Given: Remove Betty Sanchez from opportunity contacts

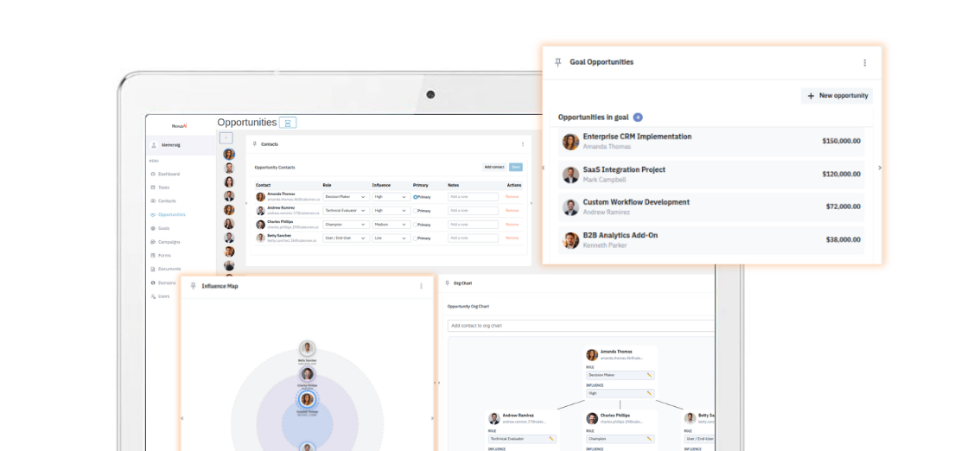Looking at the screenshot, I should coord(512,238).
